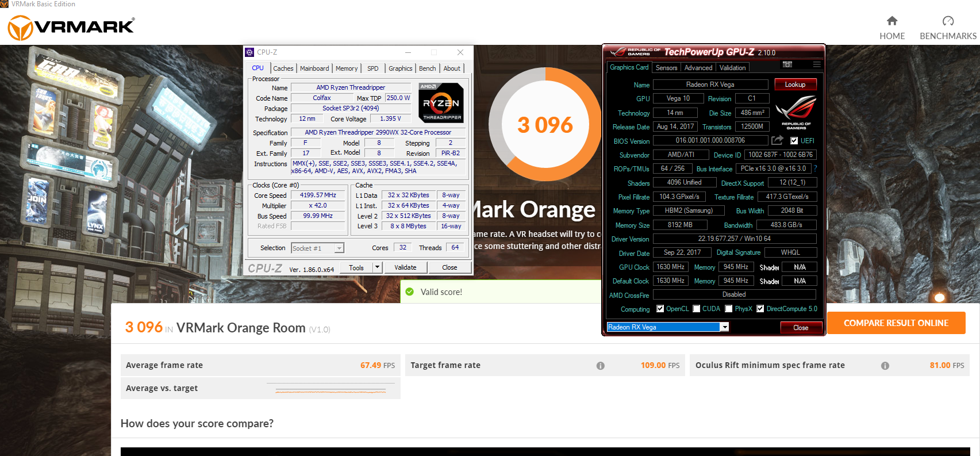This screenshot has width=980, height=456.
Task: Click the GPU Clock value 1630 MHz
Action: (670, 267)
